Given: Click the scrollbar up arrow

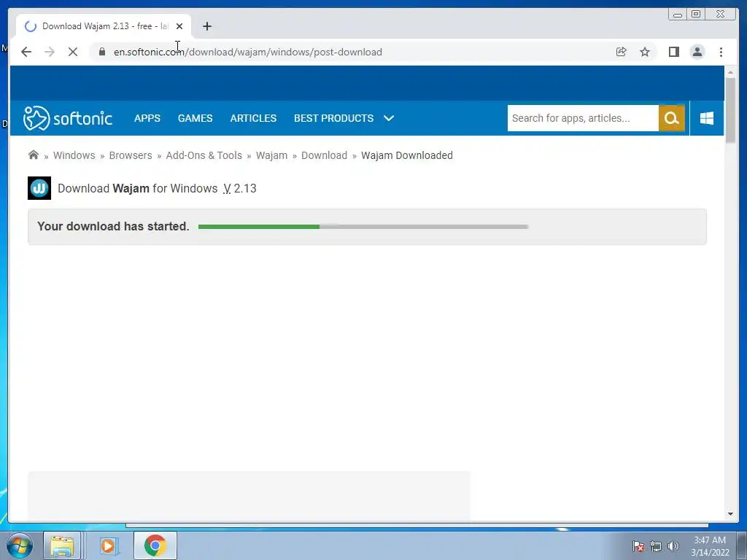Looking at the screenshot, I should pos(730,72).
